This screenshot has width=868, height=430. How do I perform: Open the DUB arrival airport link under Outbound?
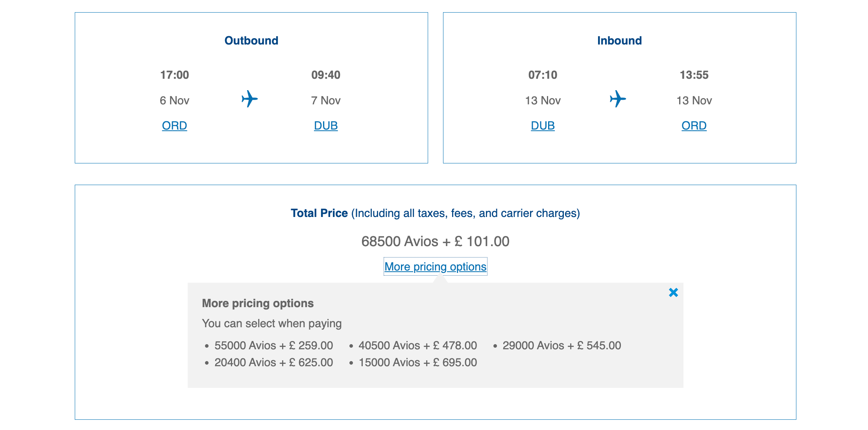click(x=326, y=126)
